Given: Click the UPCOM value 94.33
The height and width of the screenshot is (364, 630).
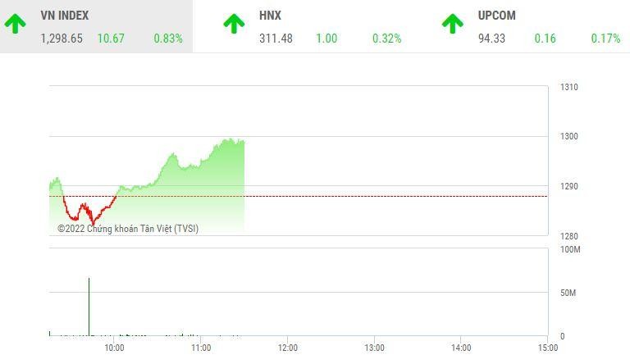Looking at the screenshot, I should pyautogui.click(x=492, y=39).
